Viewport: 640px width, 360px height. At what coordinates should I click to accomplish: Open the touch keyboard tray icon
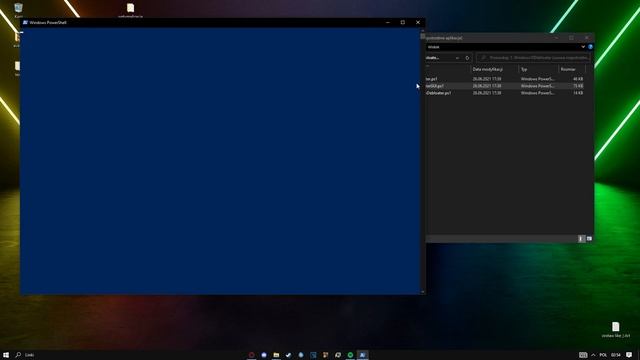[x=583, y=355]
